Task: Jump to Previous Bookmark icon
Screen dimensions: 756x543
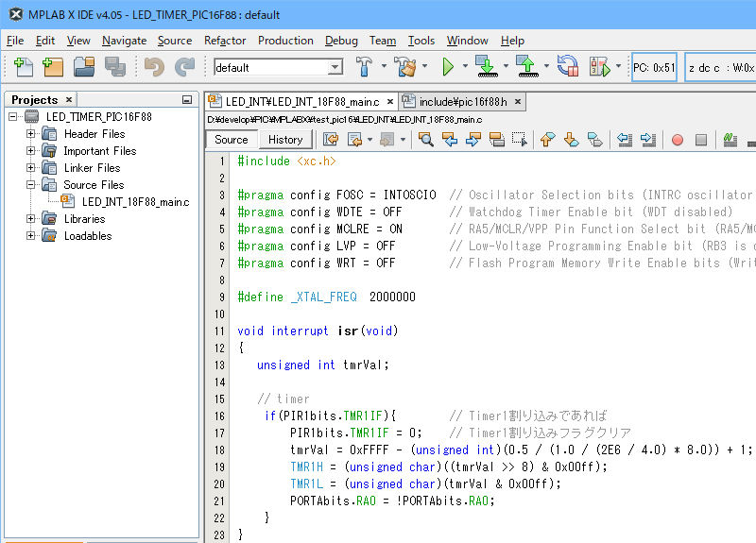Action: pyautogui.click(x=548, y=140)
